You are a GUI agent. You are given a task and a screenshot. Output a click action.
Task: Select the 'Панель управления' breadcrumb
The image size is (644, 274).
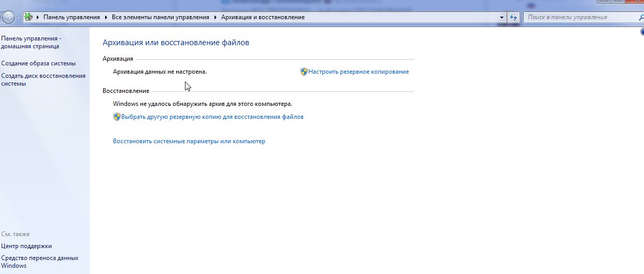pos(71,17)
